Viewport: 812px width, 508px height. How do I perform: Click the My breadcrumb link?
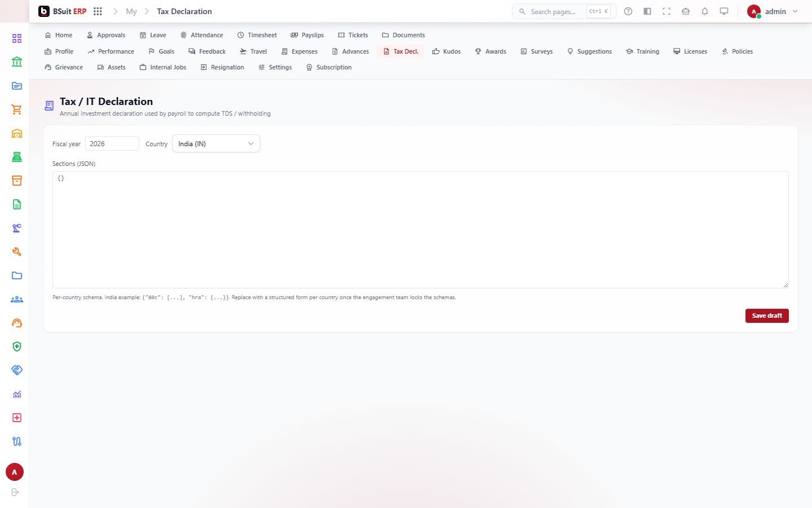(x=131, y=11)
